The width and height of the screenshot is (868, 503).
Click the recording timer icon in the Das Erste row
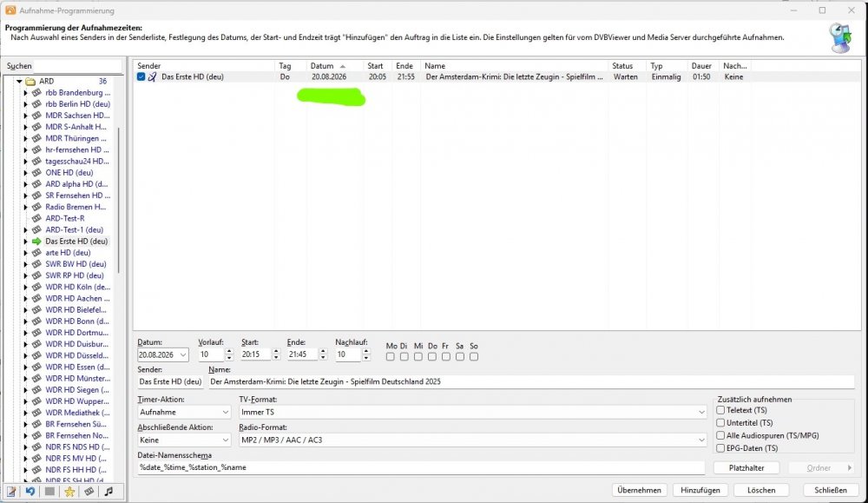152,77
